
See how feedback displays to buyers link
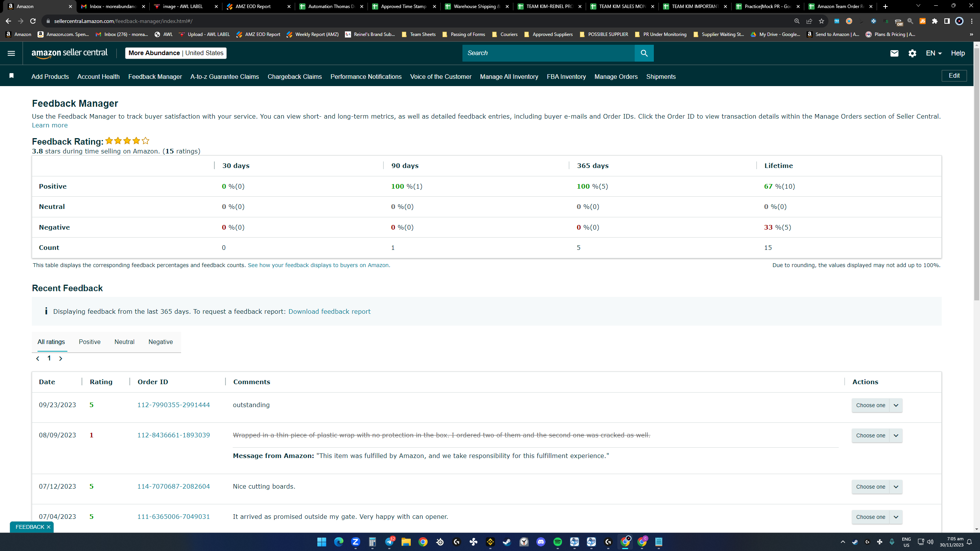[319, 265]
